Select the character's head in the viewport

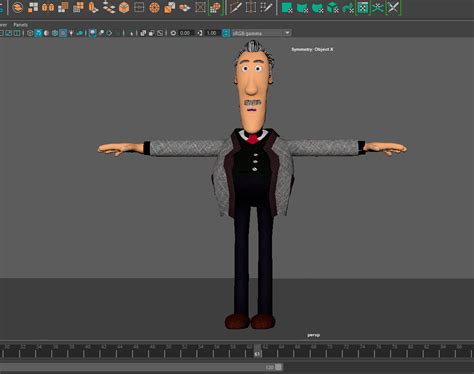pyautogui.click(x=253, y=87)
